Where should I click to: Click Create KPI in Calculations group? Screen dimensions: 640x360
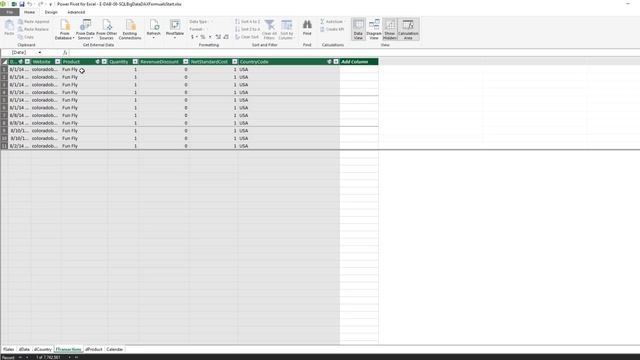[332, 29]
